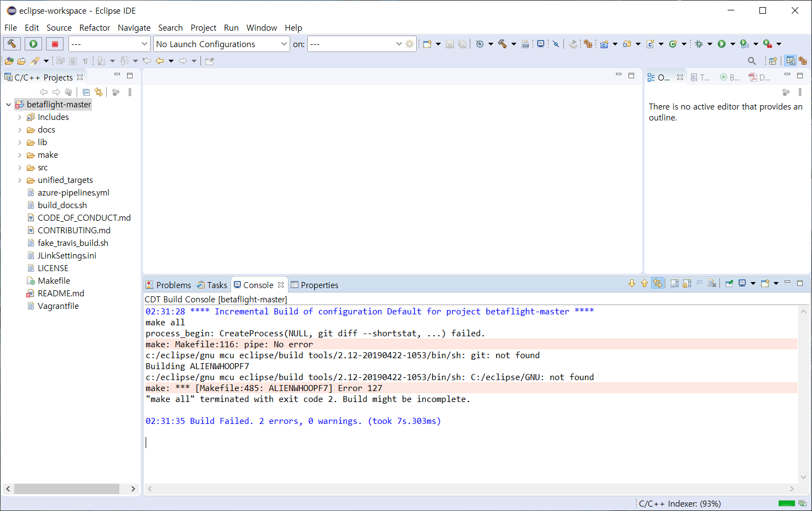Select the highlighted C/C++ perspective button
The width and height of the screenshot is (812, 511).
pyautogui.click(x=790, y=61)
